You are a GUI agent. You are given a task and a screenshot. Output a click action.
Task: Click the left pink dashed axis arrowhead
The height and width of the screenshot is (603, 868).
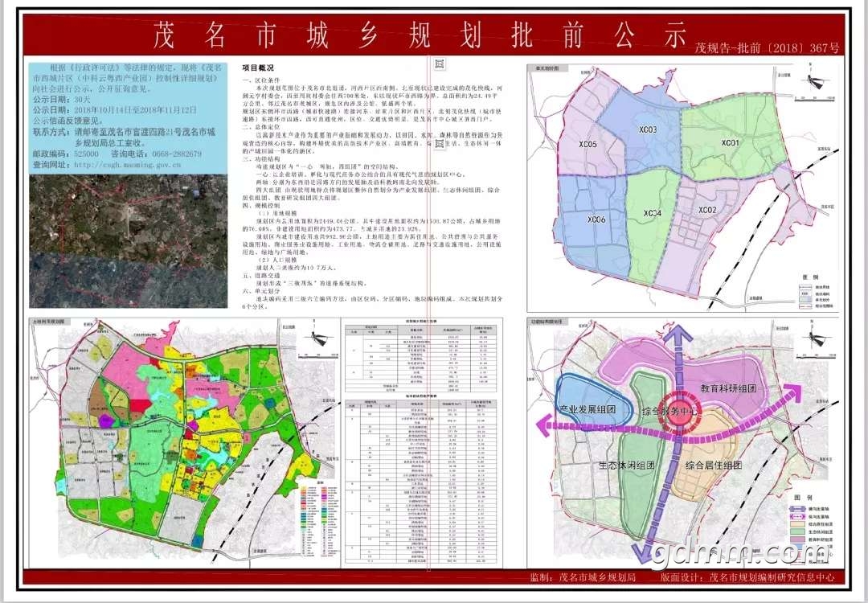click(x=544, y=425)
